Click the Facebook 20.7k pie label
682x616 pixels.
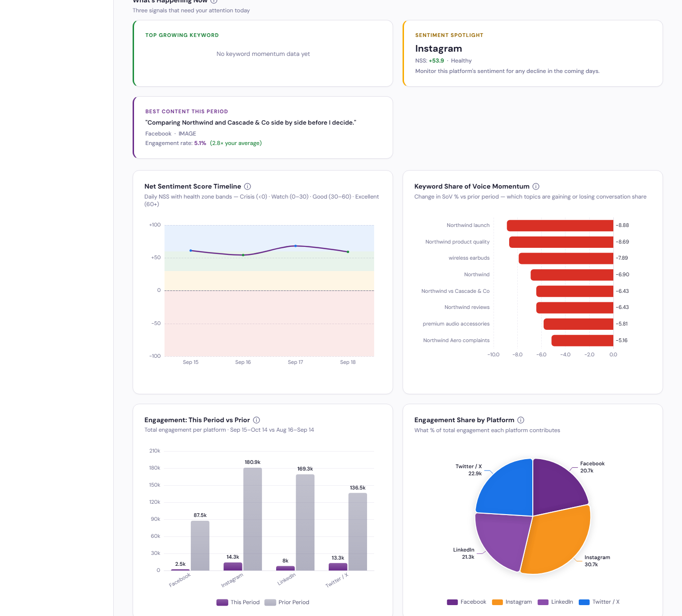pyautogui.click(x=592, y=467)
